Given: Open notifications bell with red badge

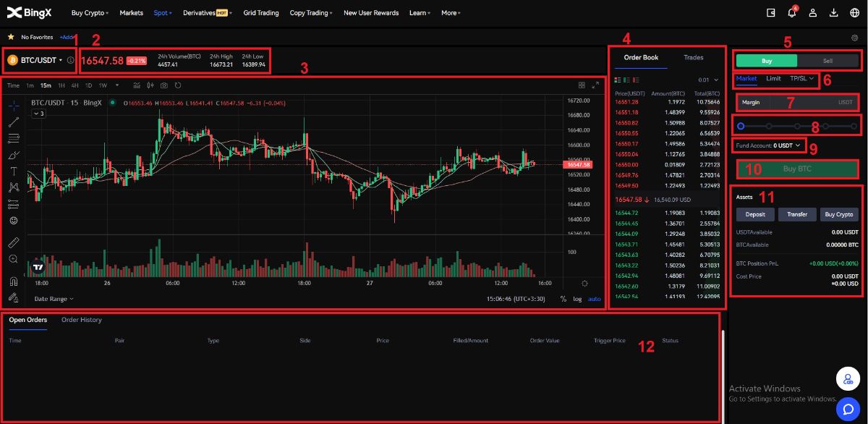Looking at the screenshot, I should coord(792,12).
